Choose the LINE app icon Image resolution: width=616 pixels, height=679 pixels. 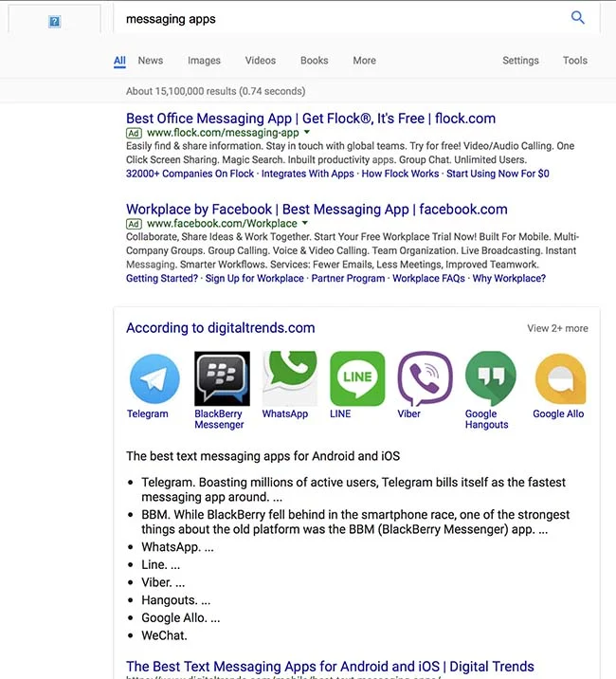coord(357,378)
